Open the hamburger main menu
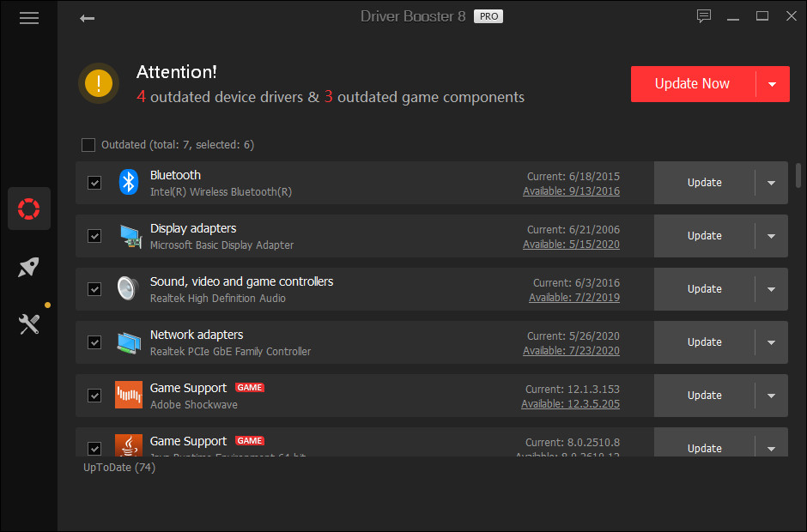 pos(29,19)
